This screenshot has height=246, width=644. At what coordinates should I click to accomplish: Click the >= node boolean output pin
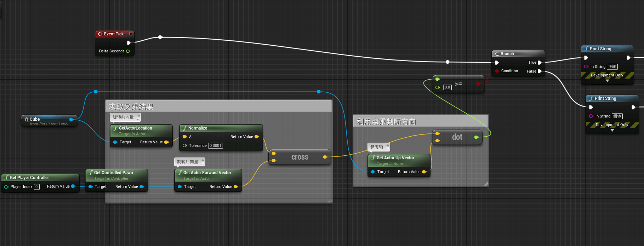(x=478, y=84)
